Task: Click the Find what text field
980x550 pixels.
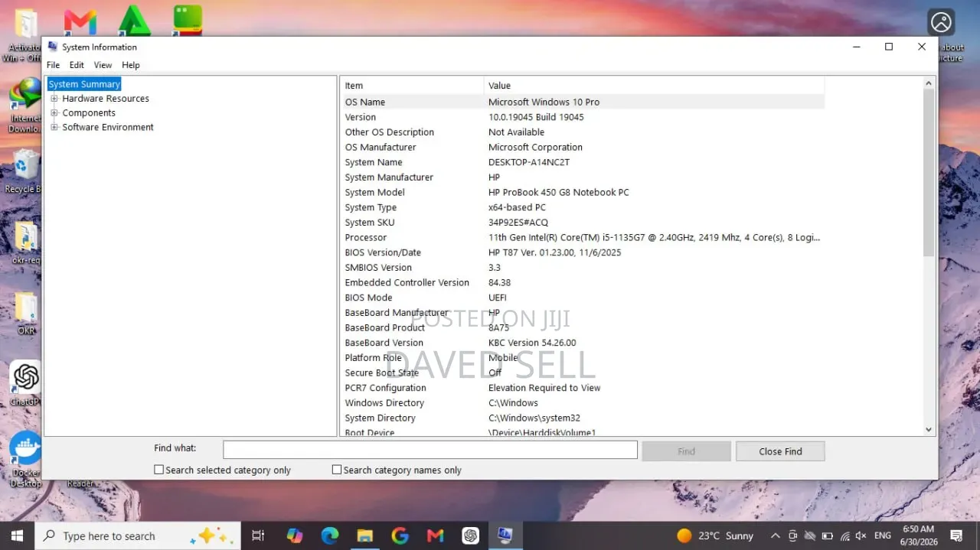Action: pyautogui.click(x=430, y=450)
